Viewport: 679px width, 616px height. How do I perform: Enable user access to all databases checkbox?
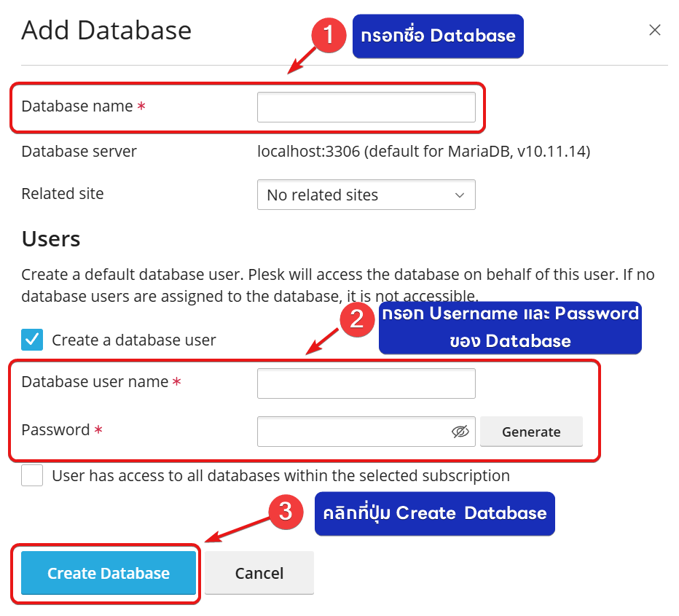[x=32, y=475]
